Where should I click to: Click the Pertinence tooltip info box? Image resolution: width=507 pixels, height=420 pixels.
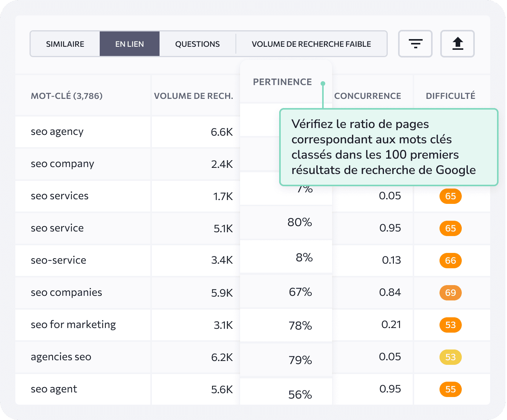388,147
